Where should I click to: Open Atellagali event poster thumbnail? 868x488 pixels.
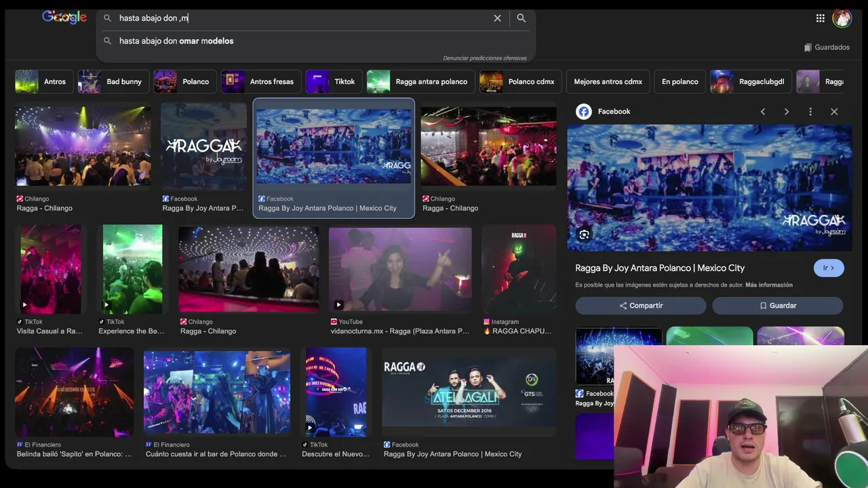[x=469, y=392]
